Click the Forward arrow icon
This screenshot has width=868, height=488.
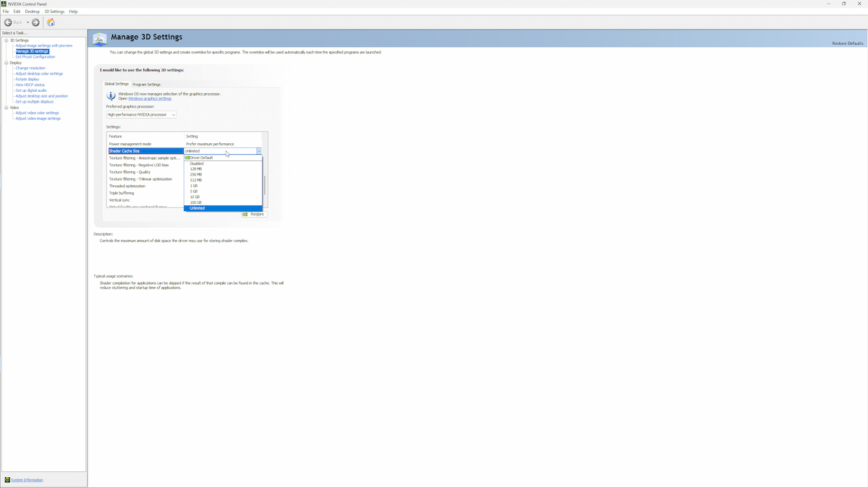(35, 22)
